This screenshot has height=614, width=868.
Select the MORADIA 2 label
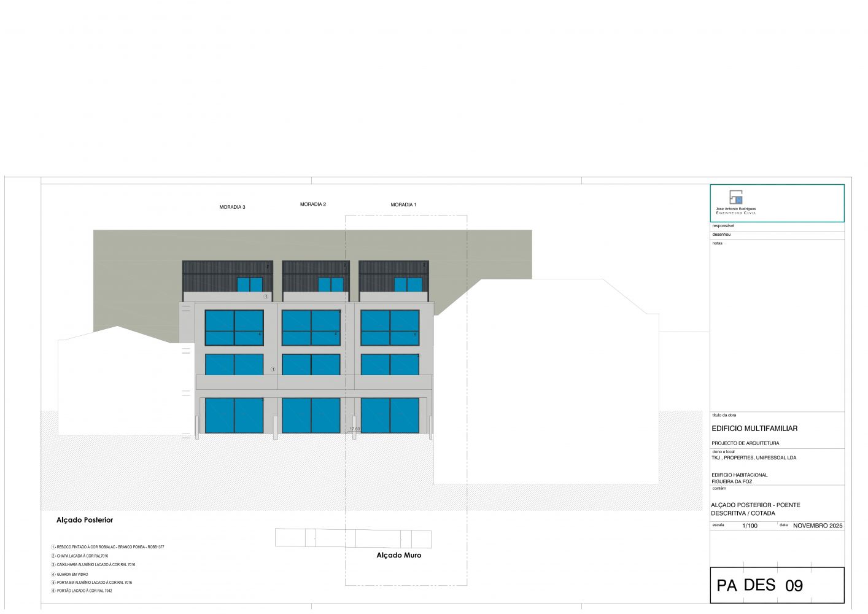coord(312,204)
